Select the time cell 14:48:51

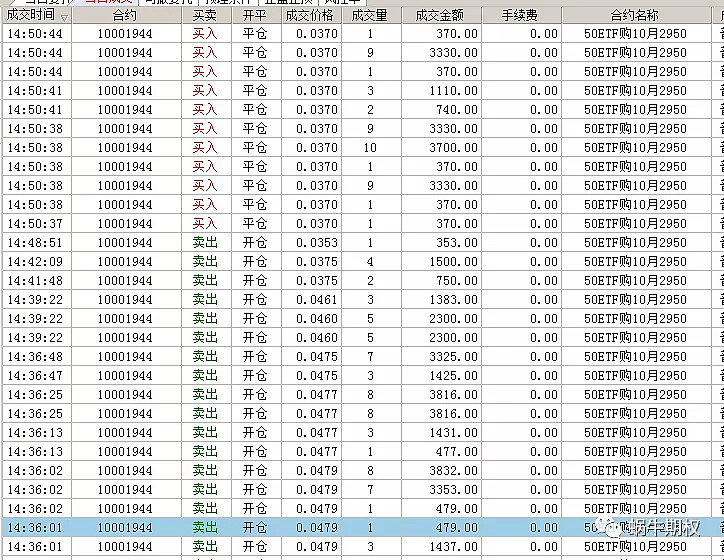[35, 243]
